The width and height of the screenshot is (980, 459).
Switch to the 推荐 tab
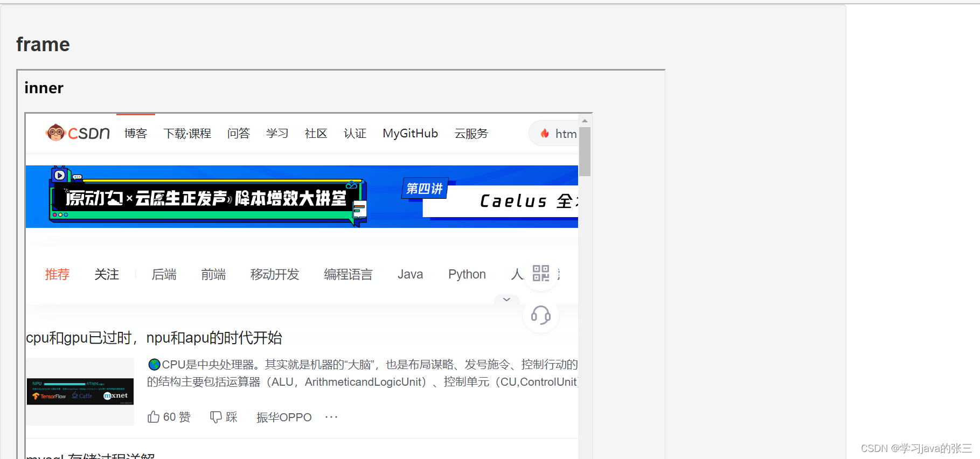pyautogui.click(x=57, y=275)
